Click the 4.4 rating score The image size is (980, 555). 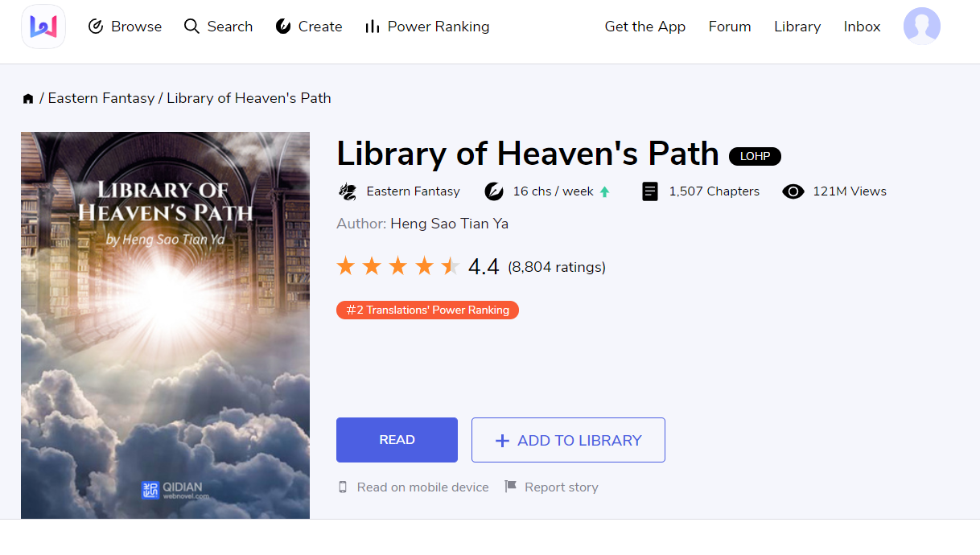coord(484,266)
